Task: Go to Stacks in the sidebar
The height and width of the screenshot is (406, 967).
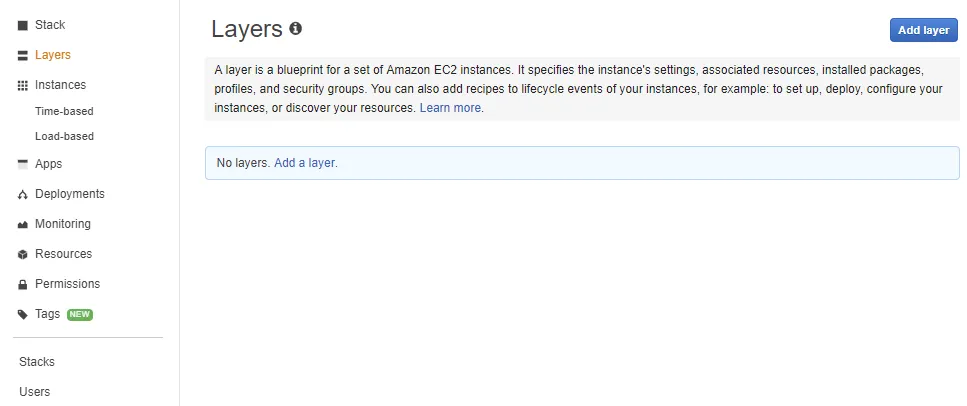Action: coord(37,362)
